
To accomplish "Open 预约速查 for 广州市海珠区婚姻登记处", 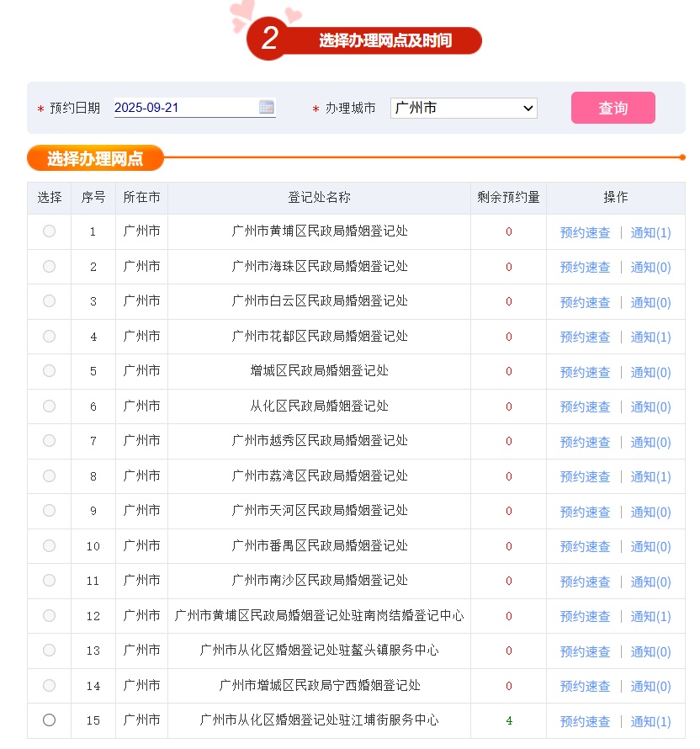I will click(x=585, y=267).
